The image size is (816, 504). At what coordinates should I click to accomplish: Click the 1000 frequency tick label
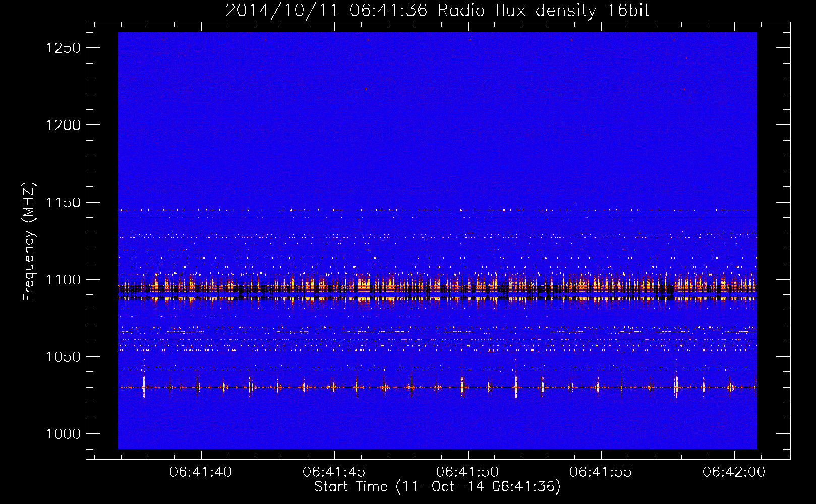tap(63, 434)
